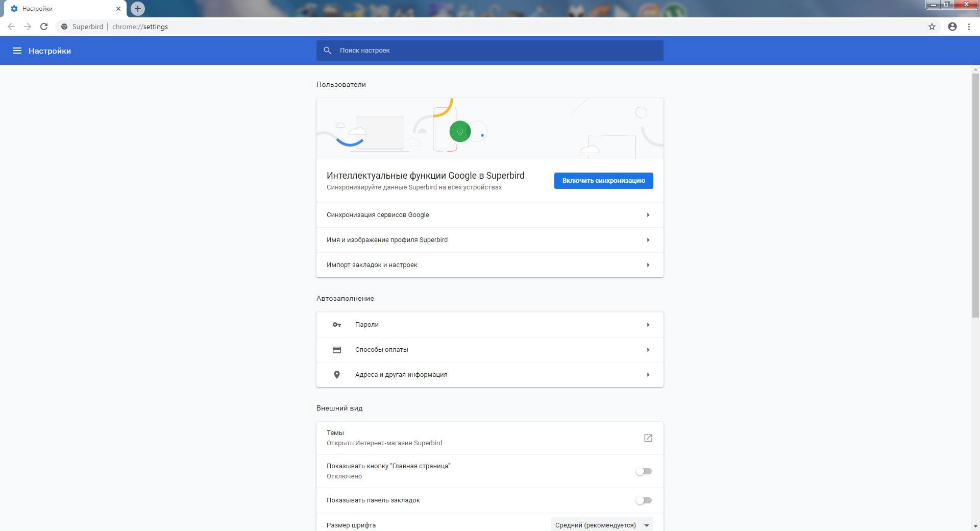980x531 pixels.
Task: Click the sync illustration banner
Action: pos(489,129)
